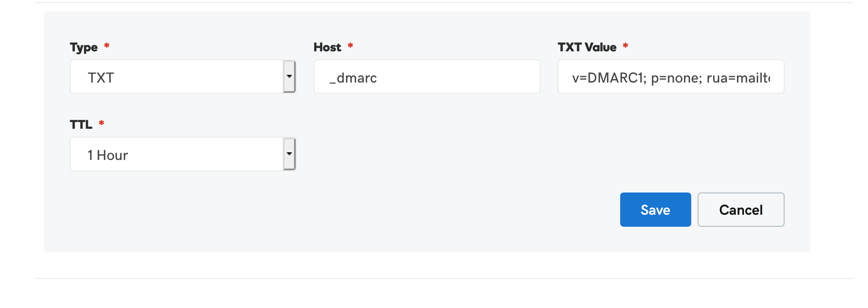The height and width of the screenshot is (308, 868).
Task: Save the DNS record
Action: [x=655, y=210]
